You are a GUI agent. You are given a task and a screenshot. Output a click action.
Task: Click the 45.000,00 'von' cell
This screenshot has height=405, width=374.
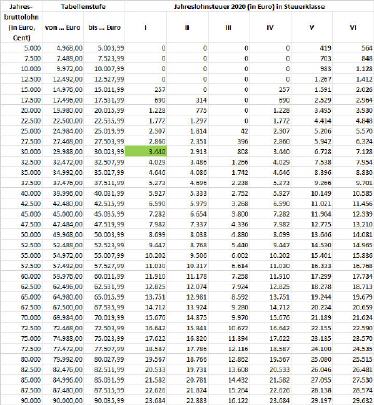tap(63, 214)
